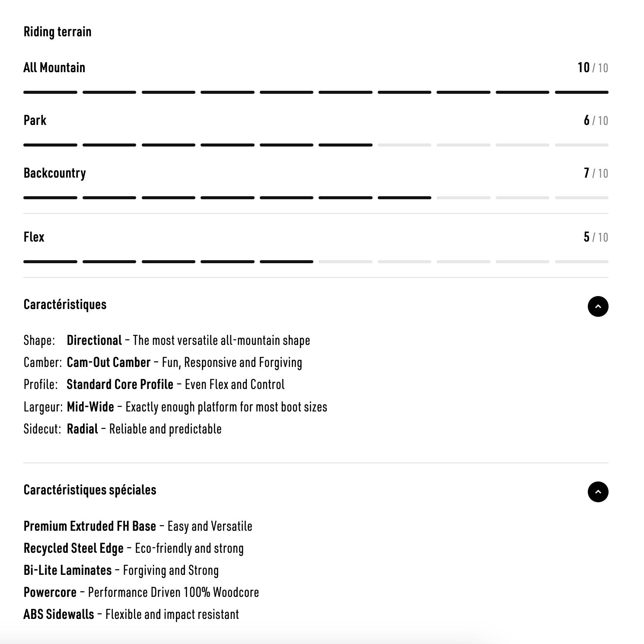Select the All Mountain 10/10 score
This screenshot has height=644, width=644.
point(593,68)
